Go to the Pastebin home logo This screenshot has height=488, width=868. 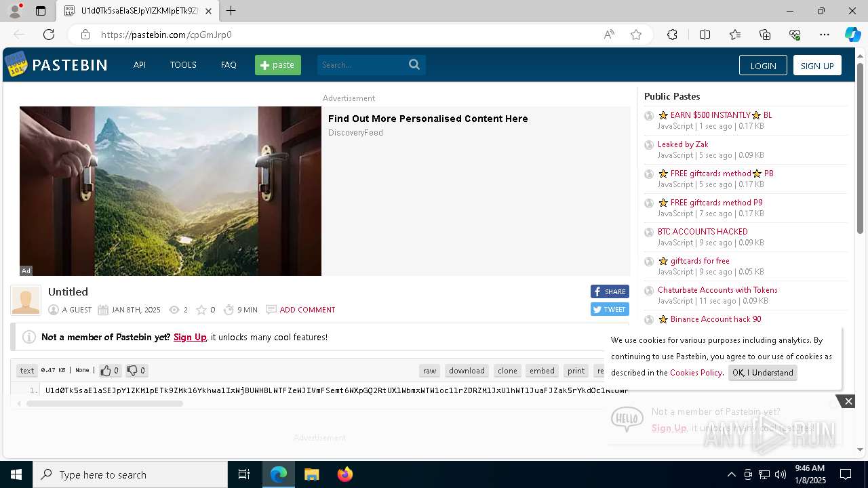[x=56, y=64]
